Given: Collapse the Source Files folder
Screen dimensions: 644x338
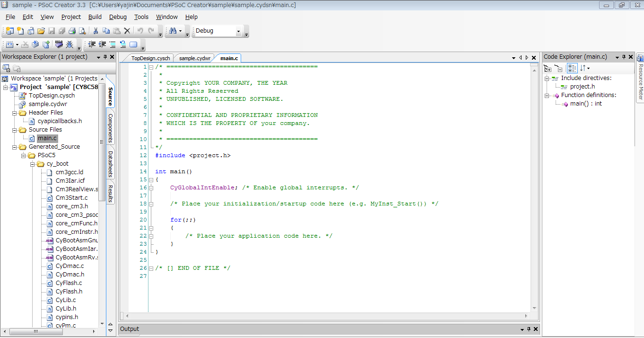Looking at the screenshot, I should 14,130.
